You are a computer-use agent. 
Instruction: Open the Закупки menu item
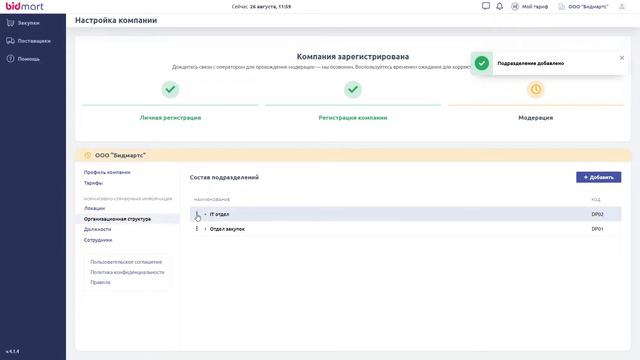coord(29,23)
